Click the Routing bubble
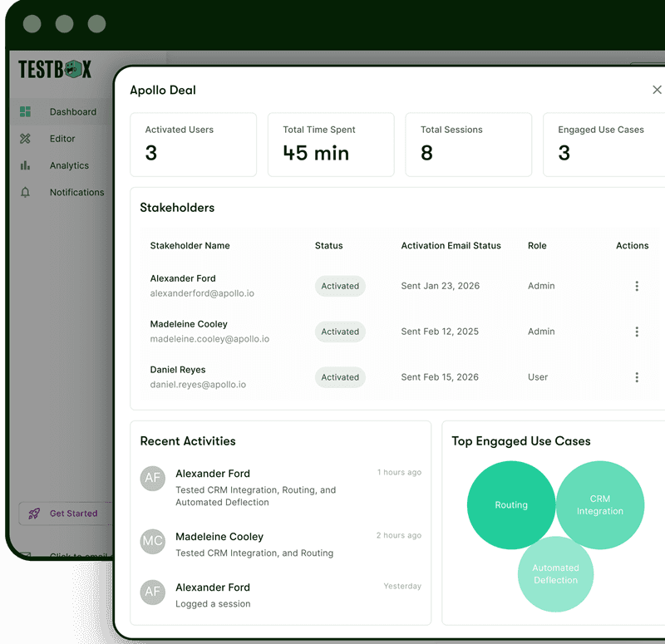This screenshot has width=665, height=644. point(511,505)
